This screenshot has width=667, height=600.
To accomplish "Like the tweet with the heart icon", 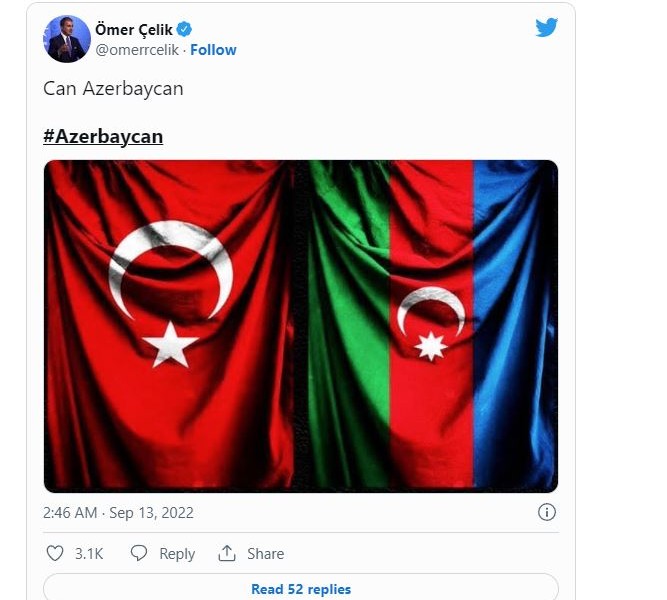I will pos(54,553).
